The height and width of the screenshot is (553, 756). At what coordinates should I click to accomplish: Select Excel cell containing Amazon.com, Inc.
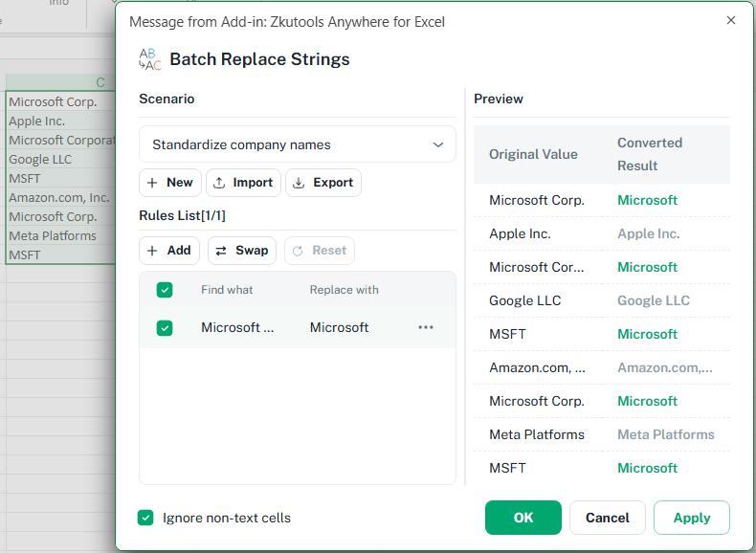pyautogui.click(x=60, y=198)
